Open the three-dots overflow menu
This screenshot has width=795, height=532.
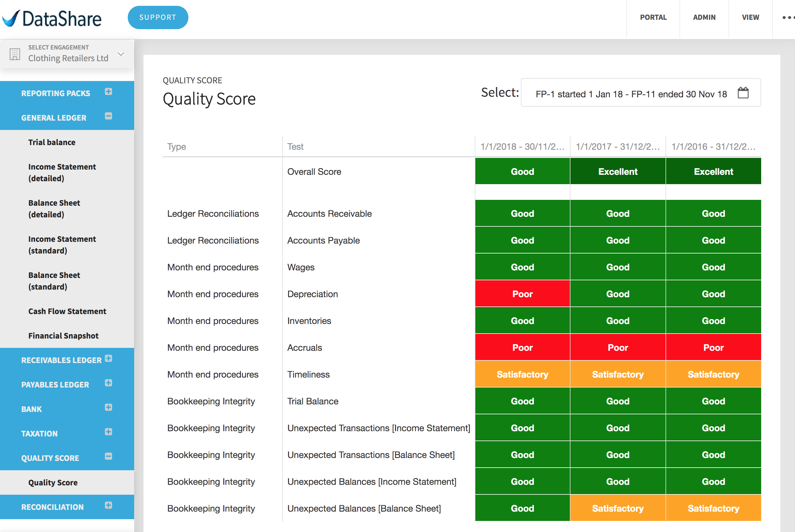click(788, 18)
